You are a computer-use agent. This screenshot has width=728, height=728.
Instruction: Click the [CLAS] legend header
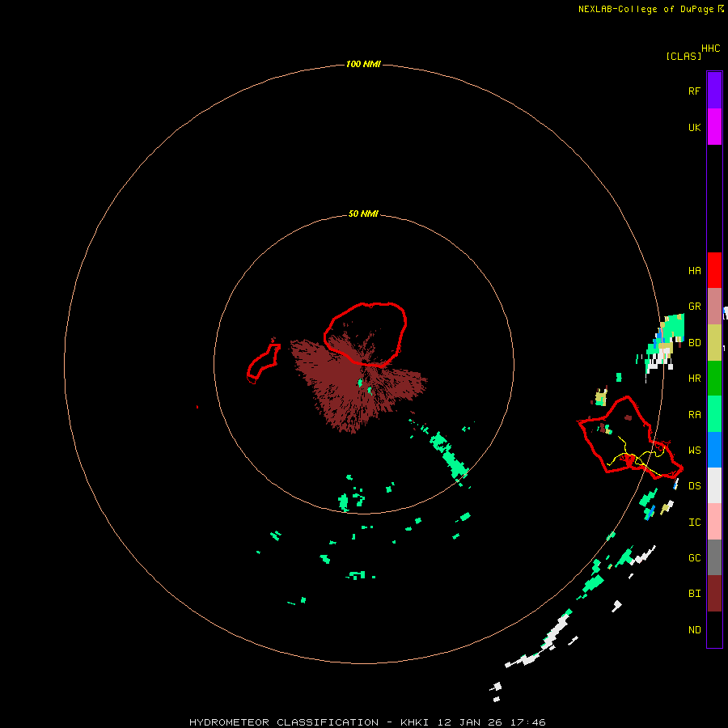(x=684, y=56)
